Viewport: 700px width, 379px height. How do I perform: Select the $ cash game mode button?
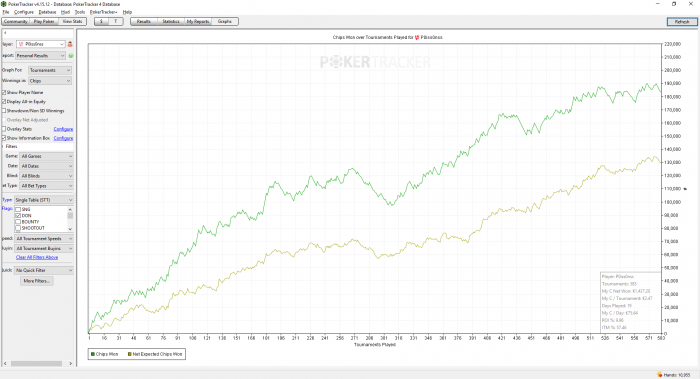click(x=101, y=21)
